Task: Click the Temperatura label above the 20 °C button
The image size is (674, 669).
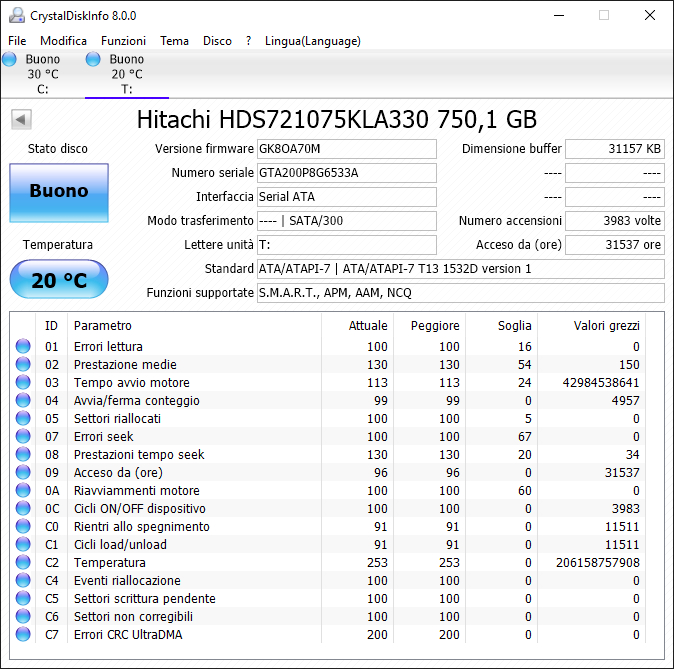Action: (x=58, y=245)
